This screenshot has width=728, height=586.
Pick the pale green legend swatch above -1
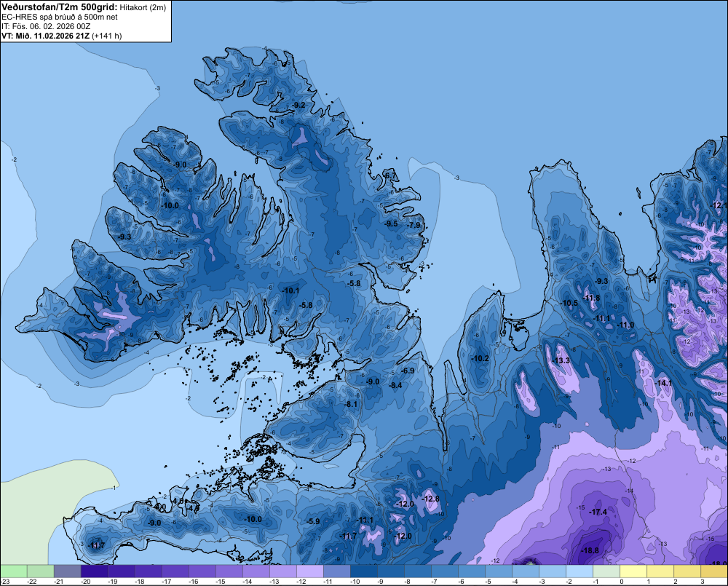(x=607, y=571)
